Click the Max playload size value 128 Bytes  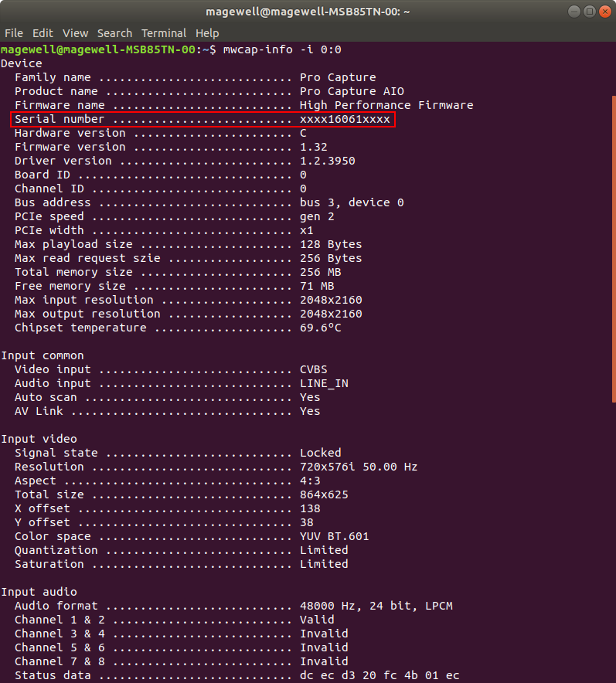(331, 245)
